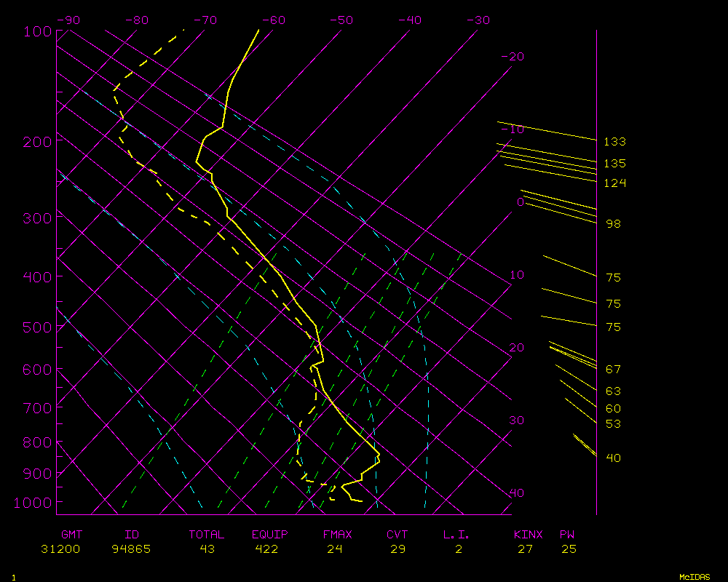This screenshot has width=728, height=582.
Task: Select the 133 wind speed label
Action: click(x=614, y=142)
